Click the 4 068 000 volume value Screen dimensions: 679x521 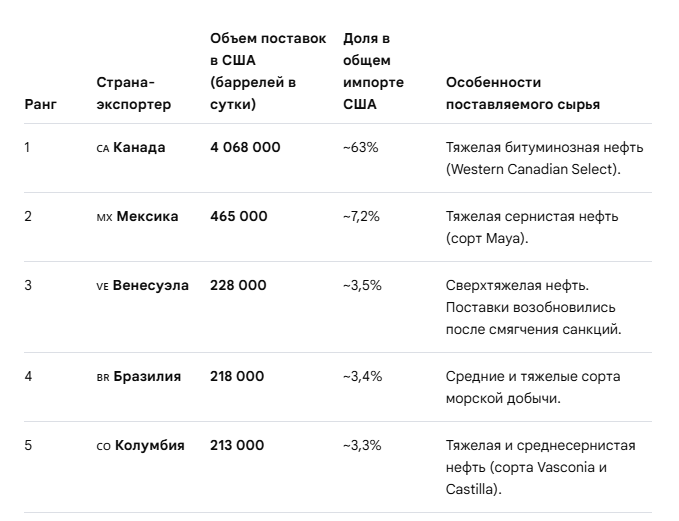245,148
